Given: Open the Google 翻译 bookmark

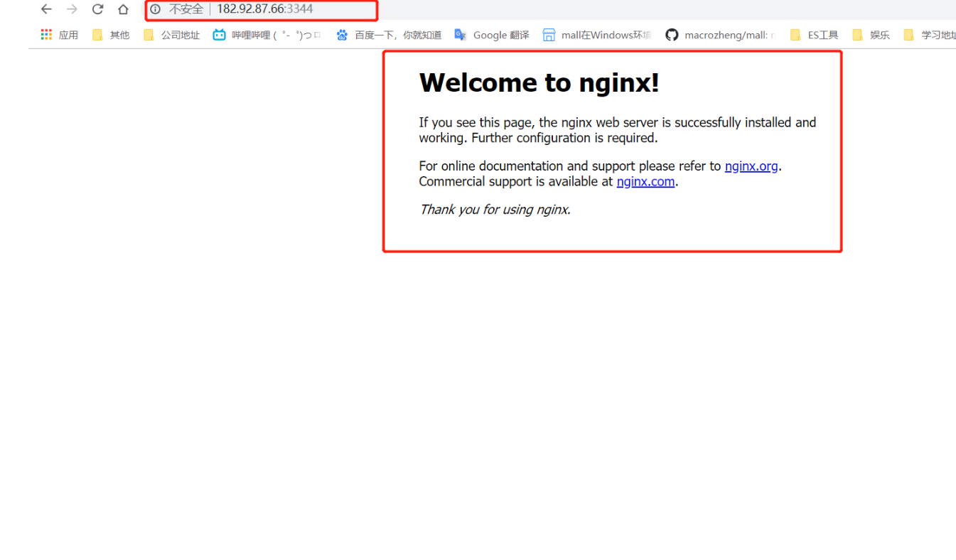Looking at the screenshot, I should point(492,35).
